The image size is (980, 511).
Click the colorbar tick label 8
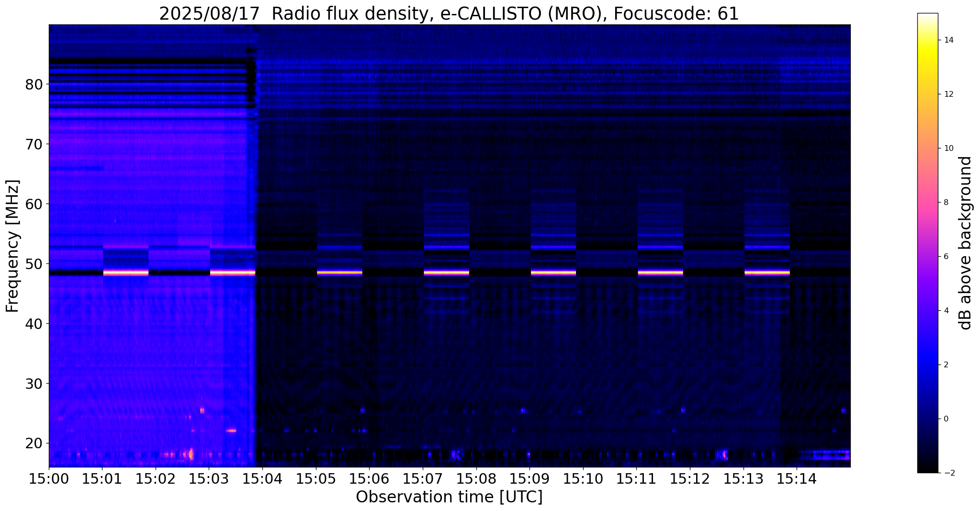946,203
